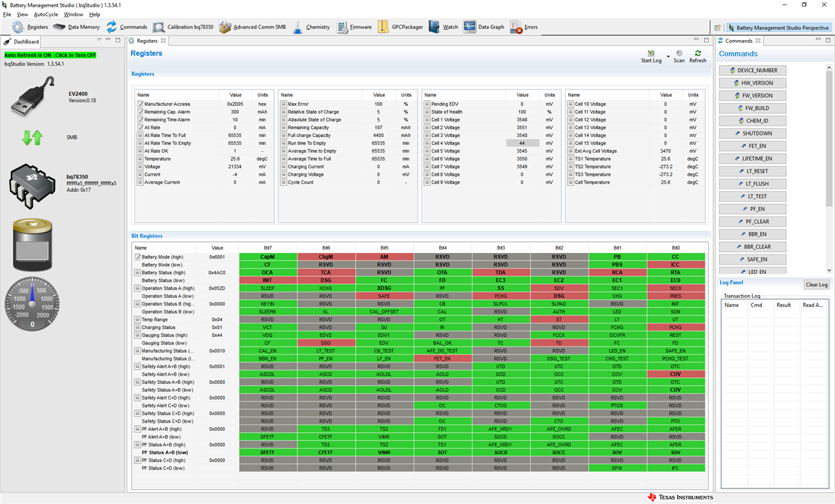Select the Cell 4 Voltage value 44
Image resolution: width=835 pixels, height=504 pixels.
[522, 143]
